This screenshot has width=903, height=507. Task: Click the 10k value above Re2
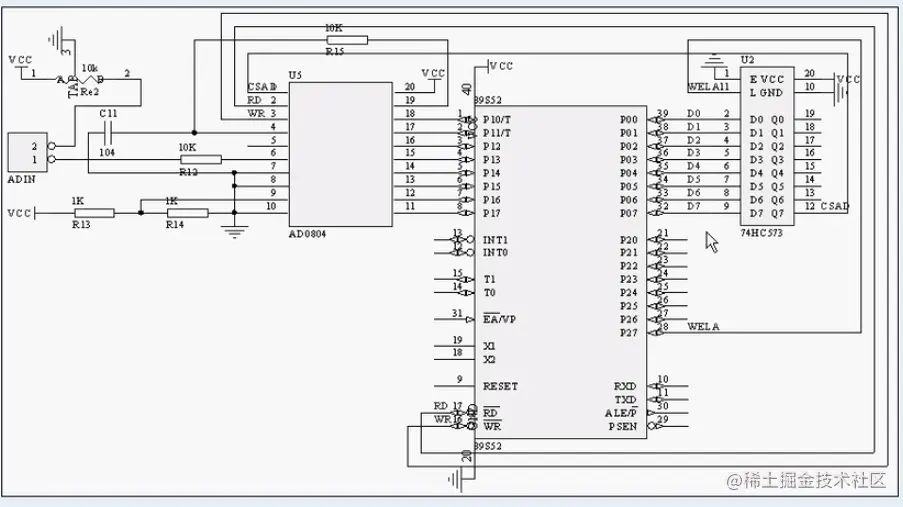(90, 68)
